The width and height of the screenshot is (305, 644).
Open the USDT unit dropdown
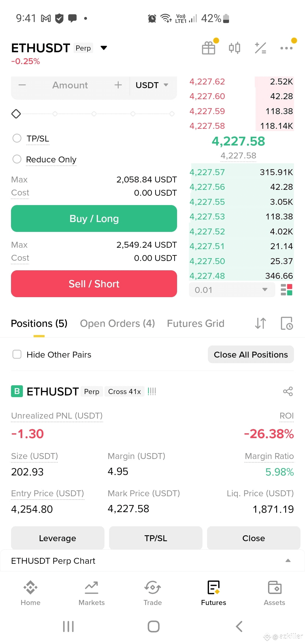coord(152,85)
